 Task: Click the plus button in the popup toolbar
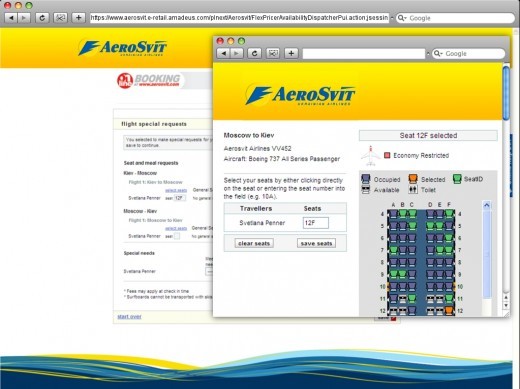pos(291,53)
